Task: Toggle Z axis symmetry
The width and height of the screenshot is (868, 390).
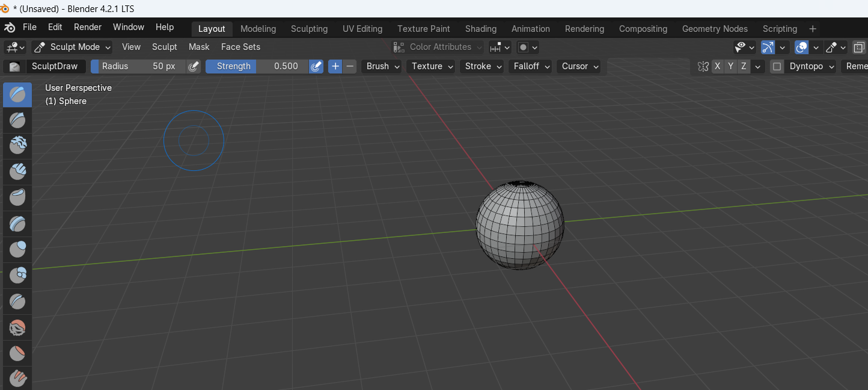Action: tap(744, 66)
